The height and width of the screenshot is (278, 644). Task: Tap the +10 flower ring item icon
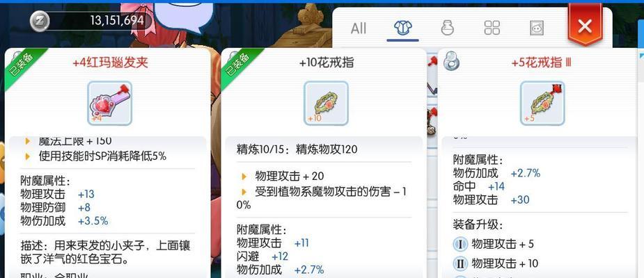(326, 103)
